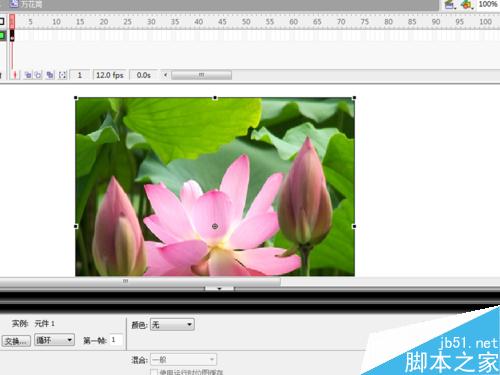Click the top-center selection handle of the image
This screenshot has height=375, width=500.
point(215,98)
